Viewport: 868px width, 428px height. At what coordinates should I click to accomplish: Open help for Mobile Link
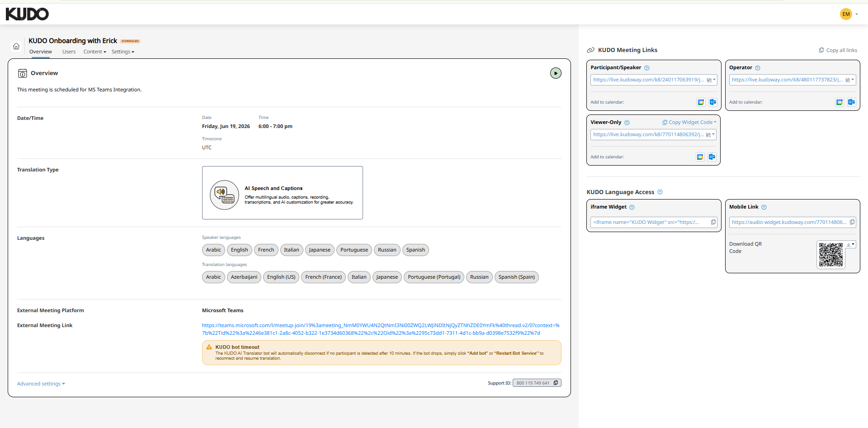click(x=764, y=207)
